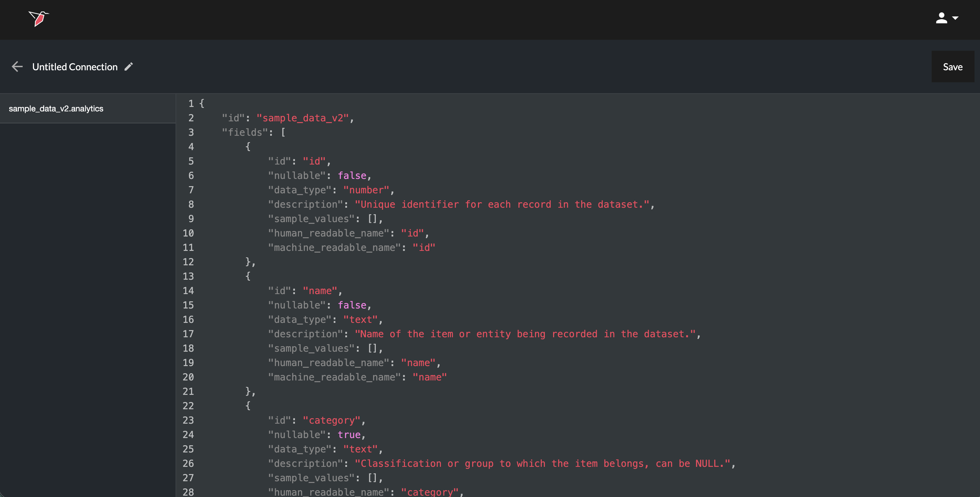Click the "number" data_type value
The height and width of the screenshot is (497, 980).
(x=366, y=190)
